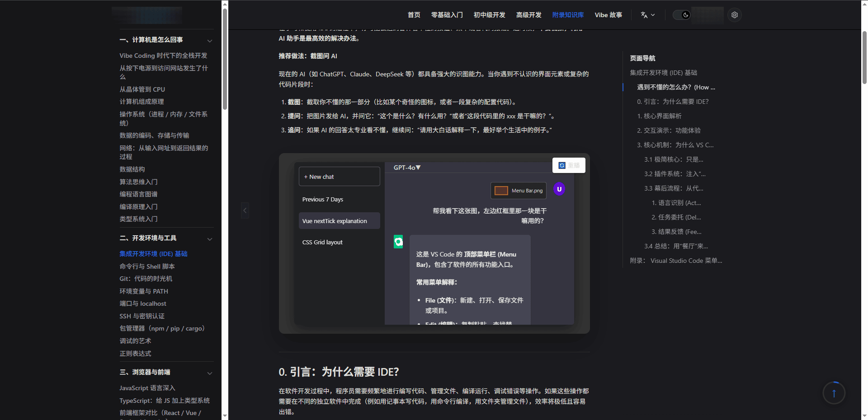Click the purple U user avatar
The height and width of the screenshot is (420, 868).
coord(559,189)
